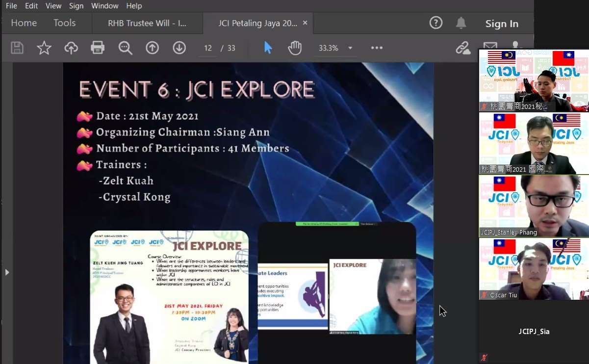Star this PDF as a favorite
The image size is (589, 364).
coord(44,48)
